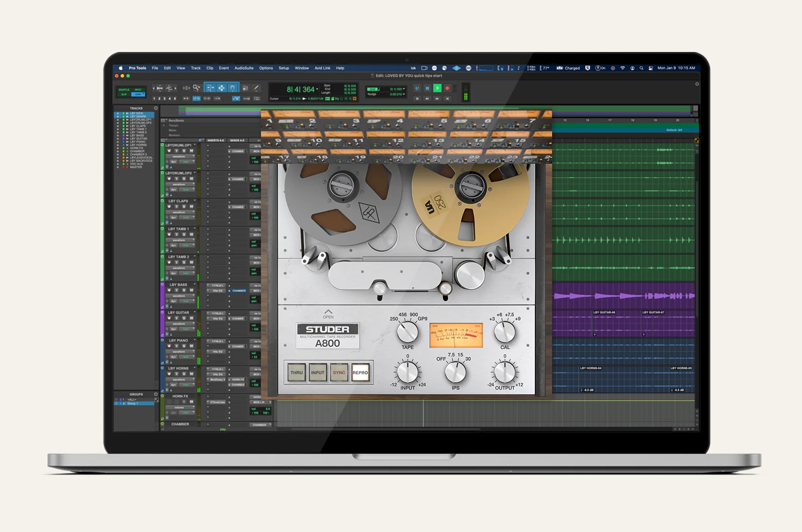Click the Trim tool icon
Image resolution: width=802 pixels, height=532 pixels.
pos(210,88)
